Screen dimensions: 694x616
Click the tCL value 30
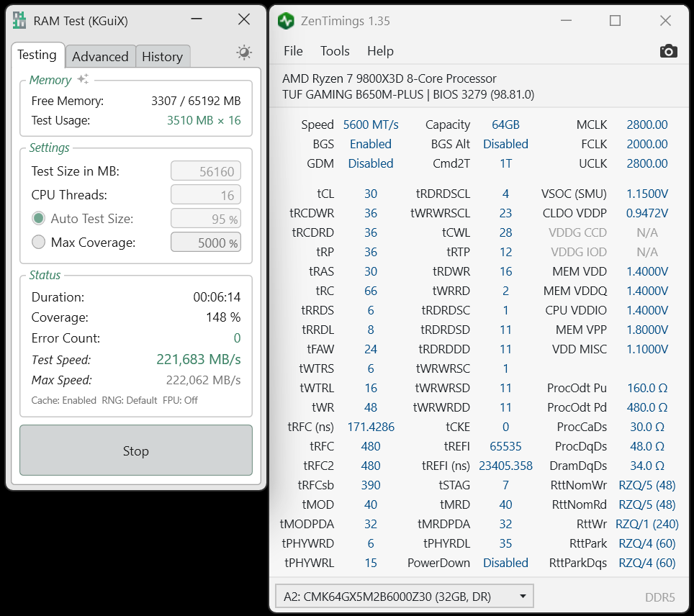click(371, 194)
